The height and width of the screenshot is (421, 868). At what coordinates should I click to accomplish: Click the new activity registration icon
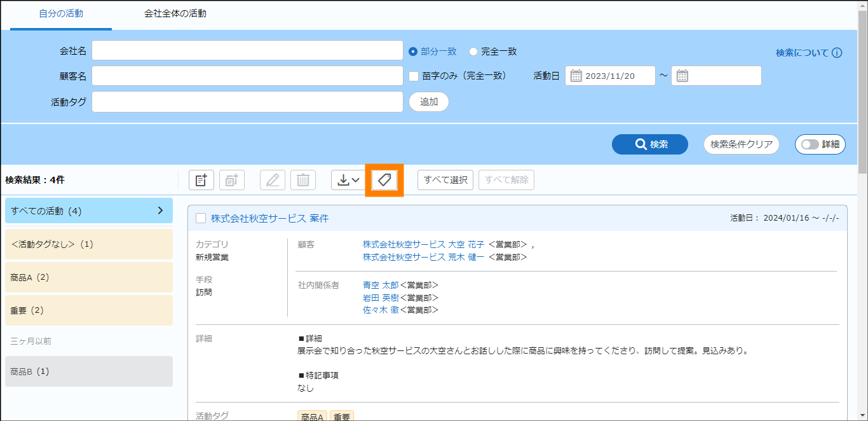[x=201, y=180]
